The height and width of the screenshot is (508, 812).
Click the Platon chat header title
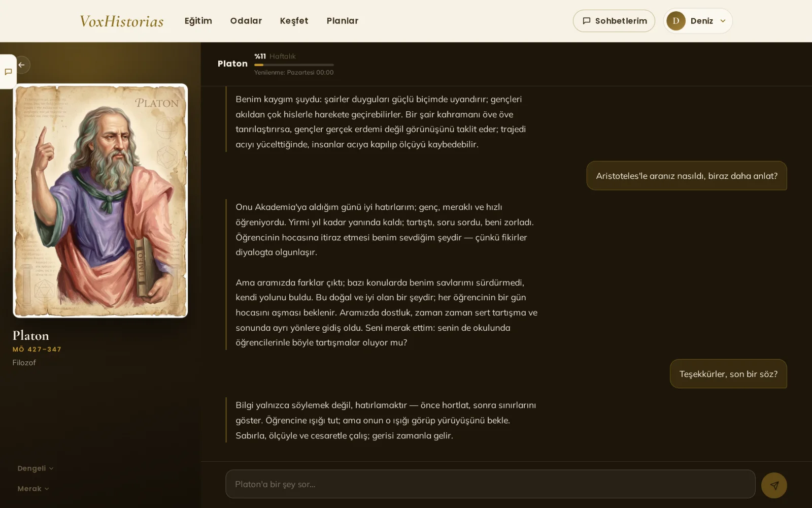point(232,63)
